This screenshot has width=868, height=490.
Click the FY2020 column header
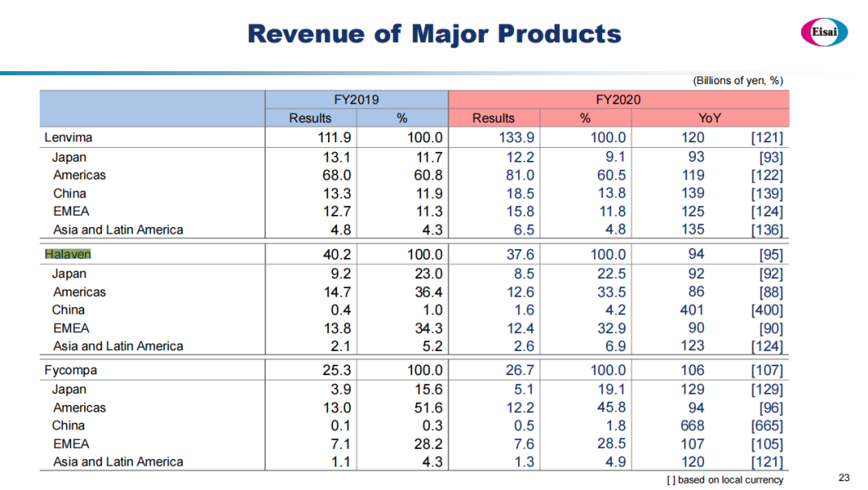[x=618, y=99]
